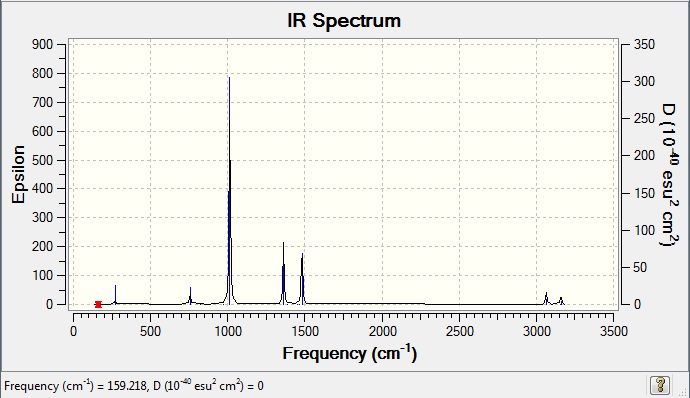Click the 500 value on Epsilon axis
This screenshot has height=398, width=690.
tap(42, 160)
